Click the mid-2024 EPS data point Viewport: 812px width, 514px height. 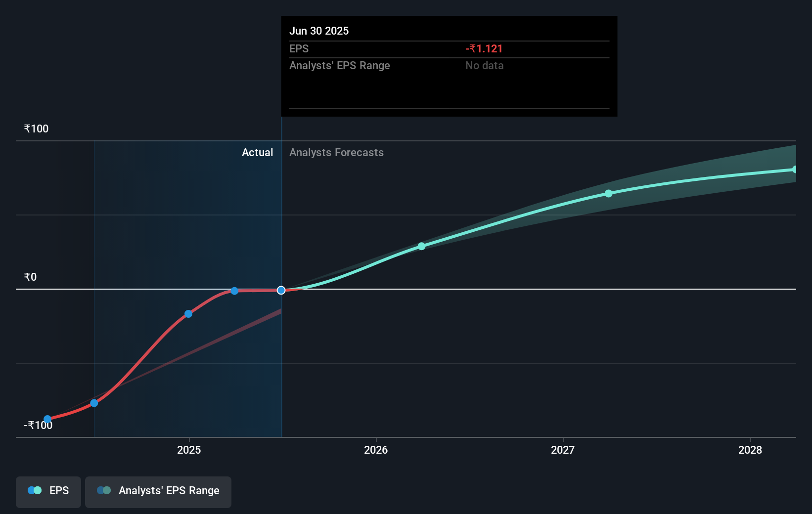coord(94,403)
